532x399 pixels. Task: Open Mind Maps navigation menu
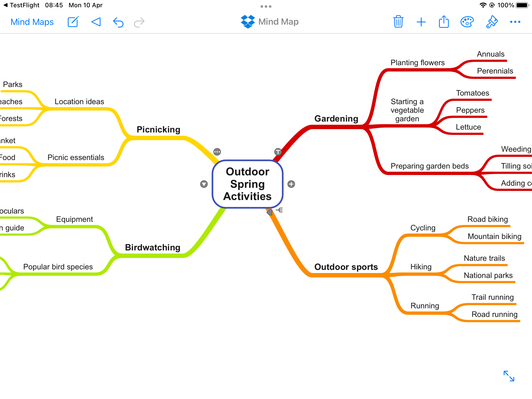(x=33, y=21)
